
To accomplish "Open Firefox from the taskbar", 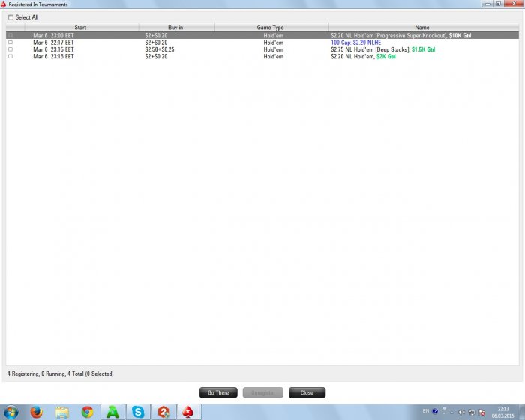I will (37, 412).
